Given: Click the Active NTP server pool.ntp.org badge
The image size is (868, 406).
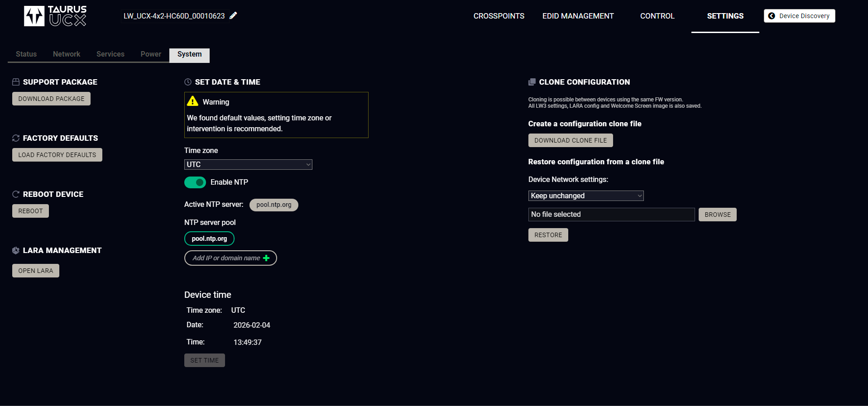Looking at the screenshot, I should point(274,205).
